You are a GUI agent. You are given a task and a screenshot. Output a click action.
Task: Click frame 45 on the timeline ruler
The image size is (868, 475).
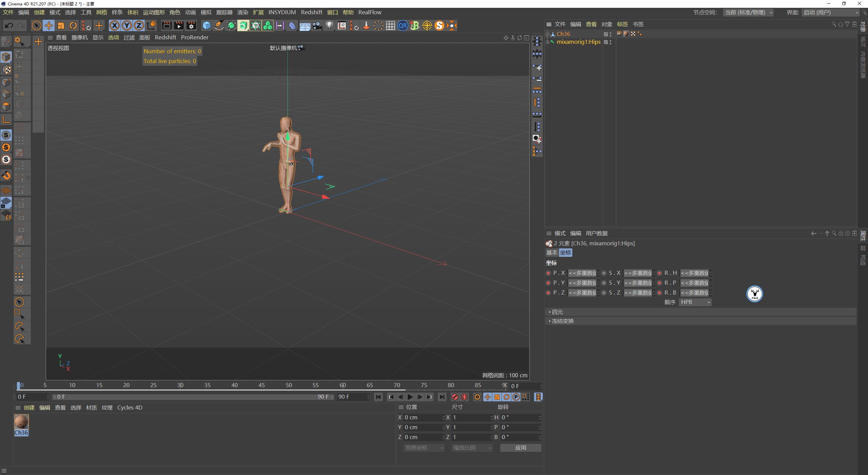262,385
